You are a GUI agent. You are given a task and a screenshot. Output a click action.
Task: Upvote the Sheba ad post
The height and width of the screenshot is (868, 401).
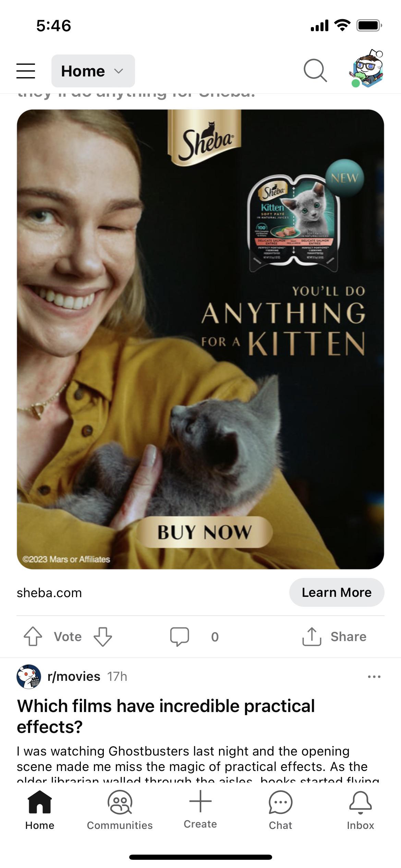[x=33, y=637]
